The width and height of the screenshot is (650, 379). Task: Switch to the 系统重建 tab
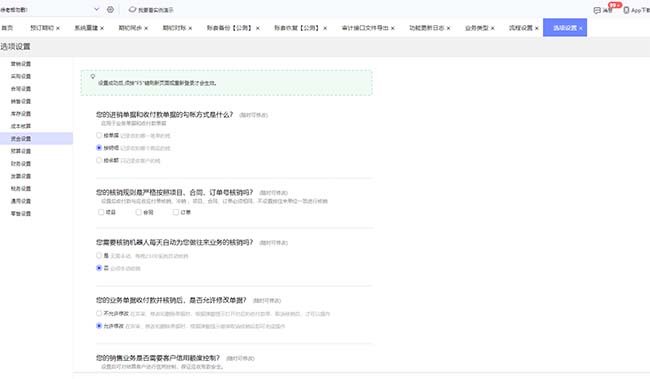coord(86,28)
